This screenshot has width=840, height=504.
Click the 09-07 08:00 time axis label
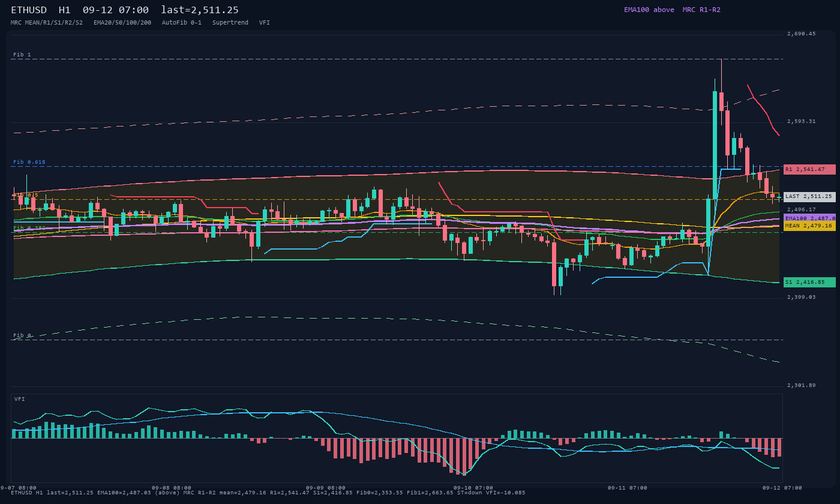(x=18, y=488)
